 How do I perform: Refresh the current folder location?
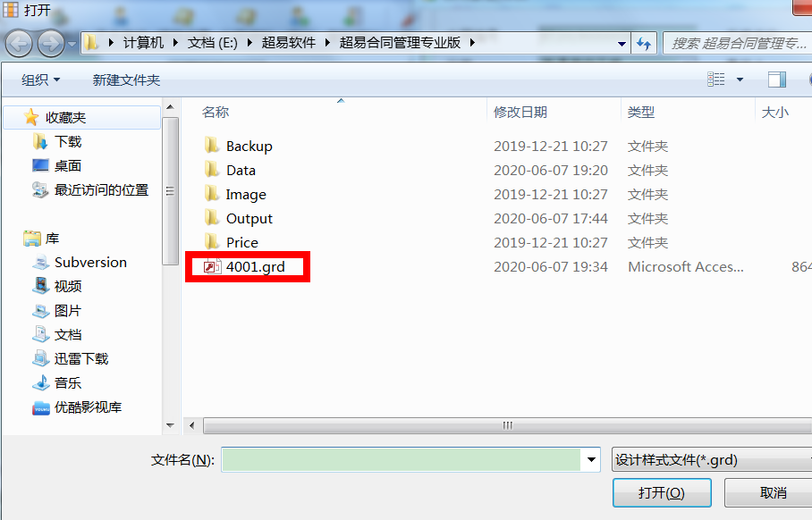click(x=644, y=44)
